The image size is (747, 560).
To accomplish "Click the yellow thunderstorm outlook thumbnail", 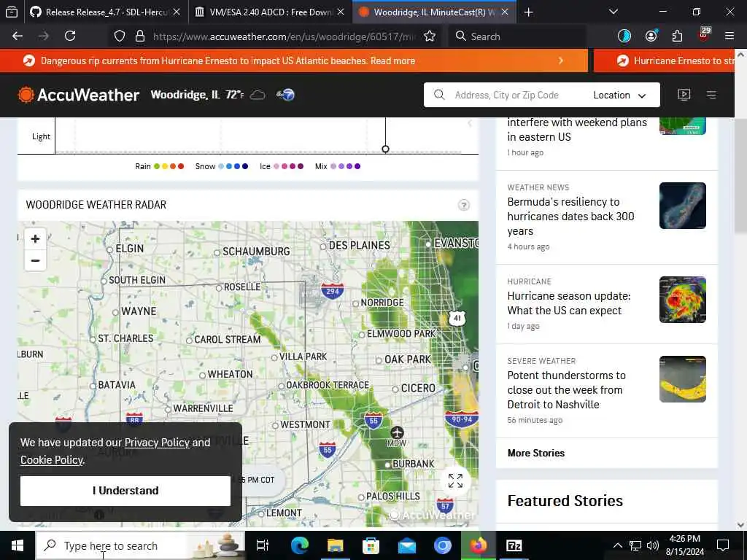I will pyautogui.click(x=683, y=379).
